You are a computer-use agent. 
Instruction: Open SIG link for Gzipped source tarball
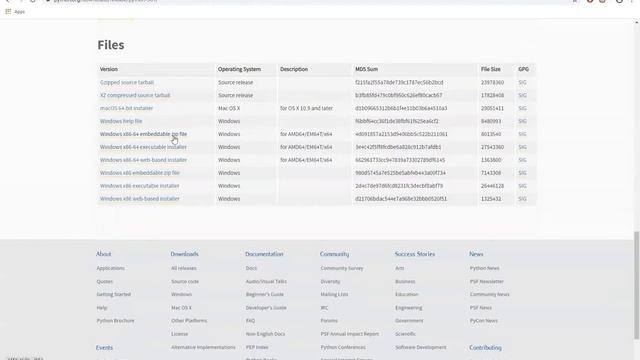(x=522, y=82)
